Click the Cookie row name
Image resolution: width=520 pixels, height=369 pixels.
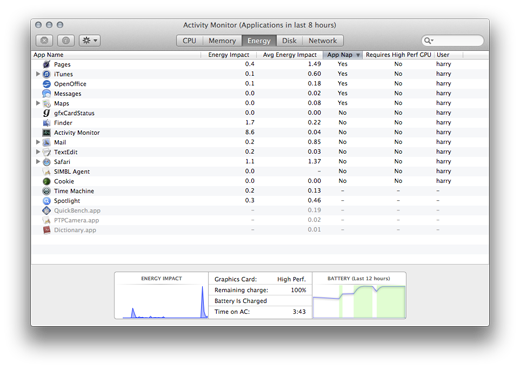pyautogui.click(x=64, y=181)
